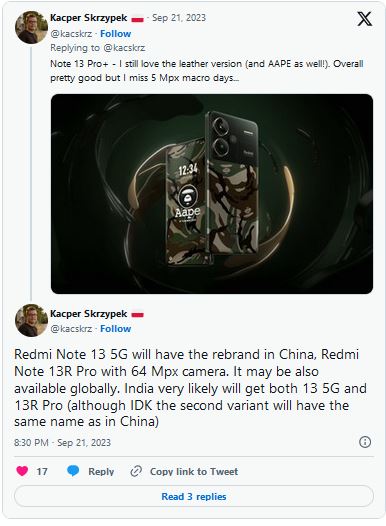The height and width of the screenshot is (526, 386).
Task: Click Copy link to Tweet
Action: [194, 471]
